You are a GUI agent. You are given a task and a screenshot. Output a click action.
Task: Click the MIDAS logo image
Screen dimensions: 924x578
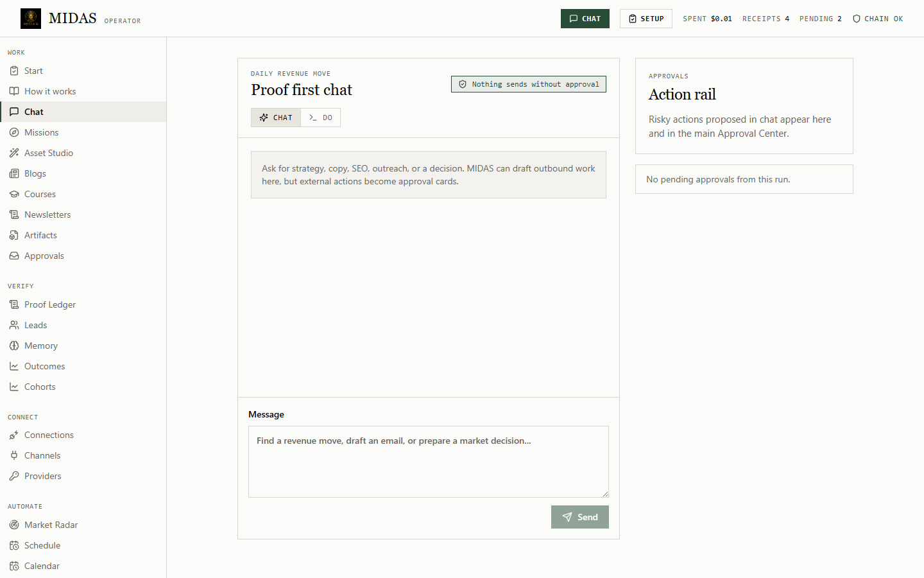pyautogui.click(x=31, y=19)
